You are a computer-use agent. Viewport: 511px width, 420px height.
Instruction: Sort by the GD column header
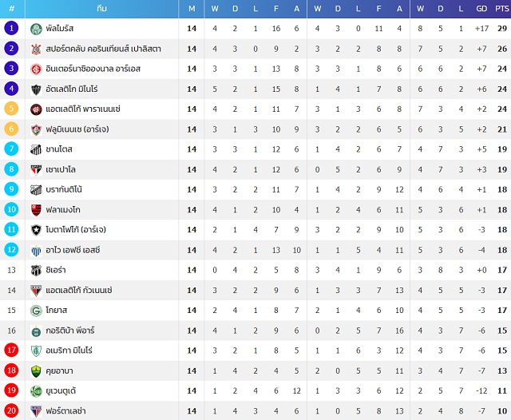(481, 9)
